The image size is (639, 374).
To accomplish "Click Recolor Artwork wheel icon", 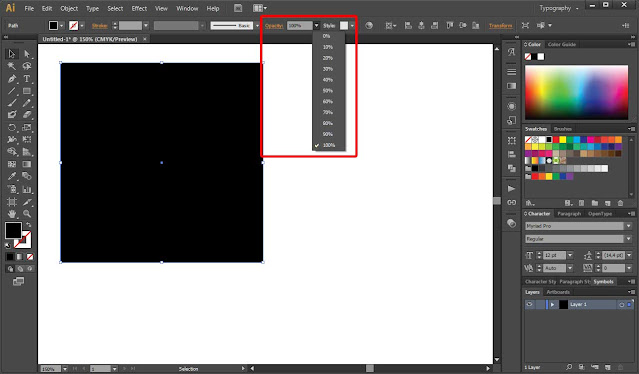I will (x=369, y=26).
